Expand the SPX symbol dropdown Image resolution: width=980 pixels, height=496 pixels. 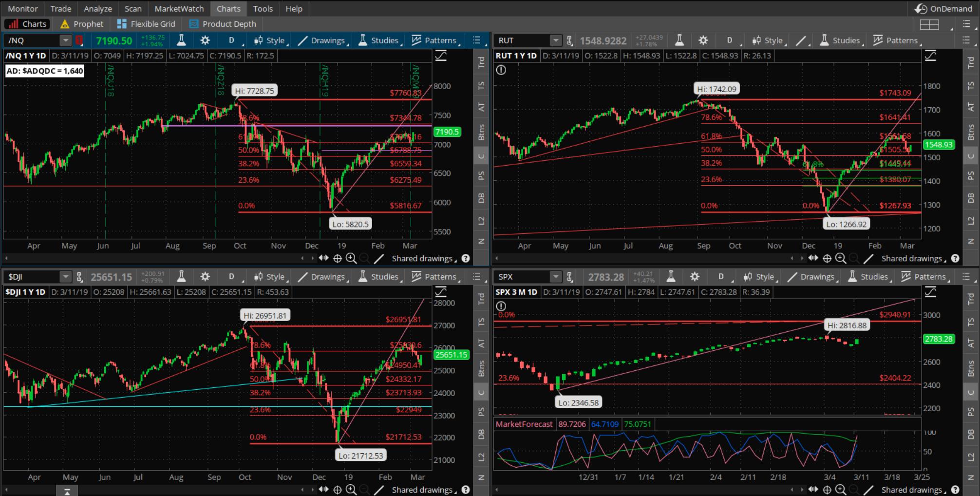click(556, 277)
